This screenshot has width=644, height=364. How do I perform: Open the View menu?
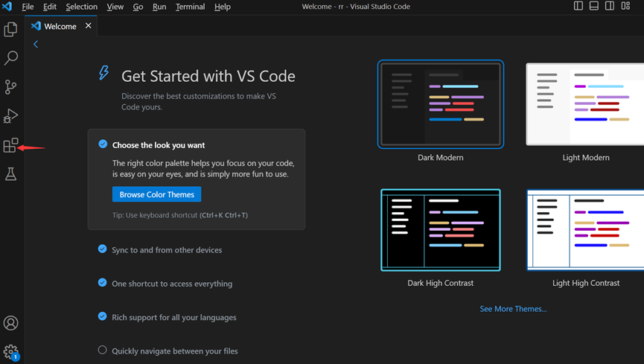tap(115, 7)
